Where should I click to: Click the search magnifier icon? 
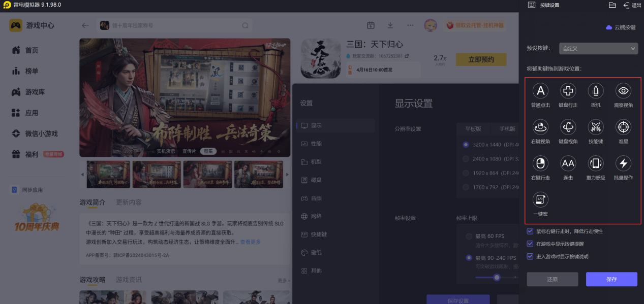245,25
